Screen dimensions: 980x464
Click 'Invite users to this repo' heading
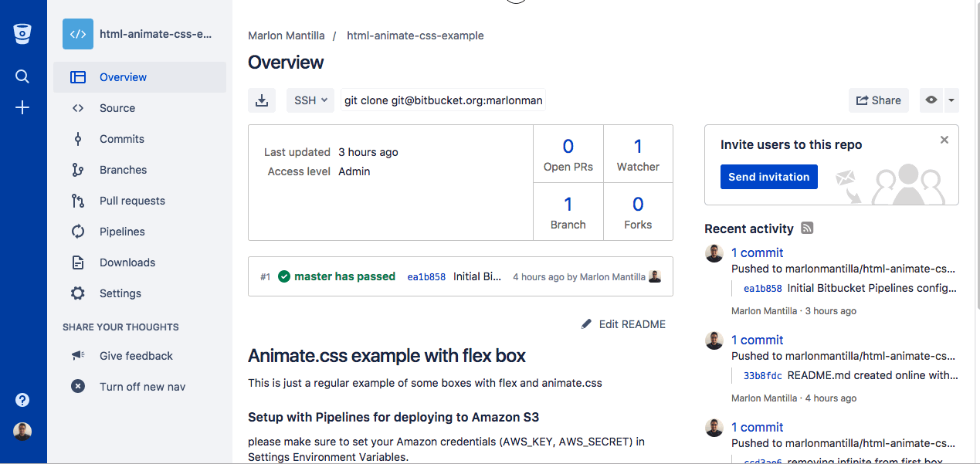pyautogui.click(x=791, y=144)
